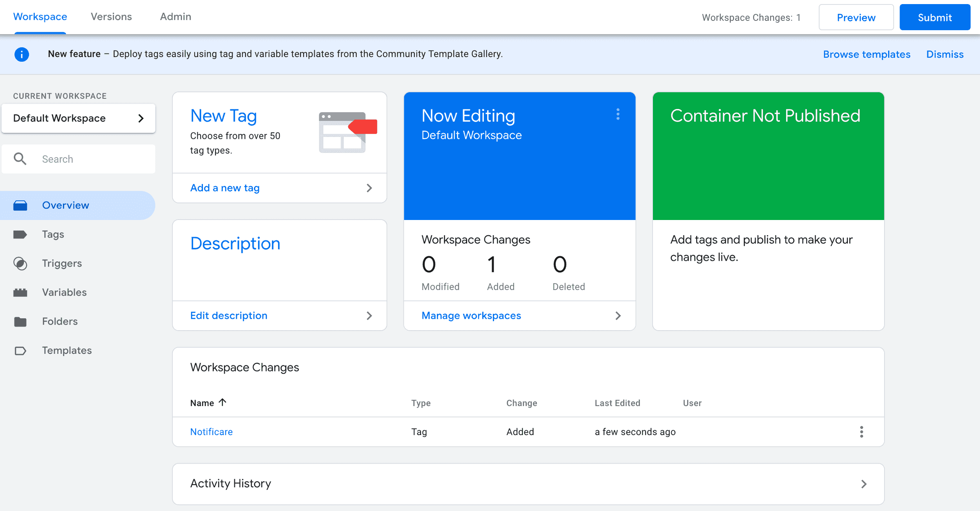
Task: Click the Overview sidebar icon
Action: [x=20, y=205]
